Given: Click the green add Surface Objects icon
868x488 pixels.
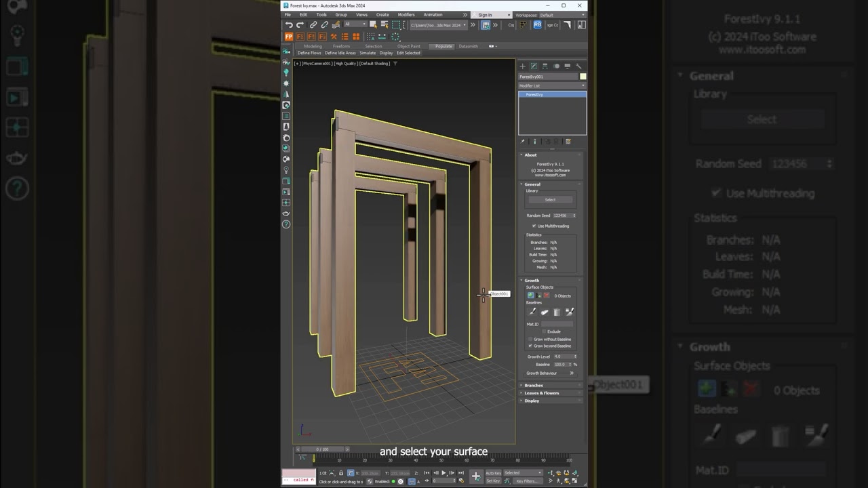Looking at the screenshot, I should (x=531, y=296).
